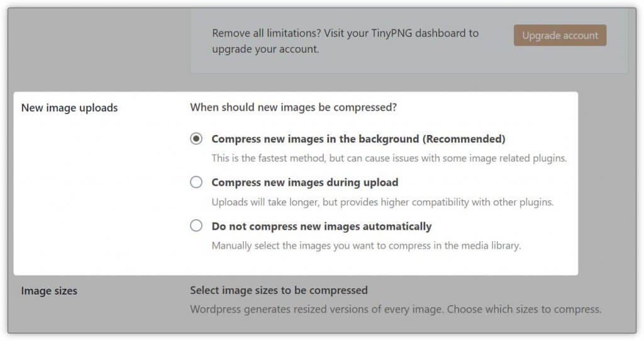Click the 'When should new images be compressed?' question
This screenshot has height=341, width=644.
coord(293,107)
